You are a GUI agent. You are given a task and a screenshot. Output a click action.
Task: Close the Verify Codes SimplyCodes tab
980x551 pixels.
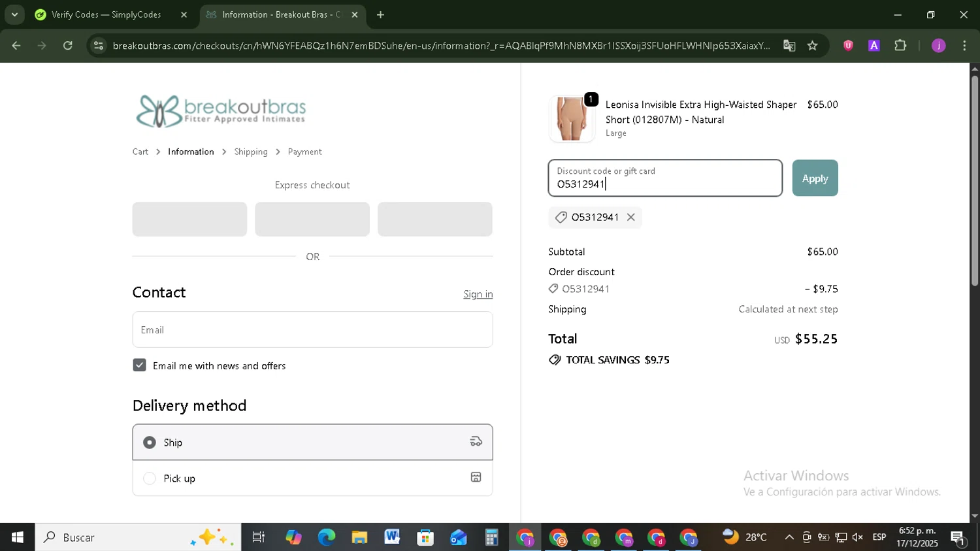tap(184, 14)
